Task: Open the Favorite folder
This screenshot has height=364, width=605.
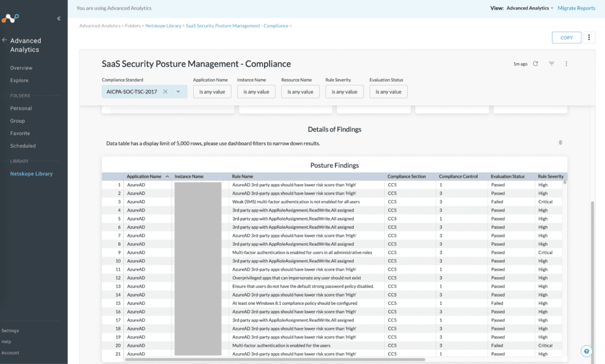Action: [x=20, y=133]
